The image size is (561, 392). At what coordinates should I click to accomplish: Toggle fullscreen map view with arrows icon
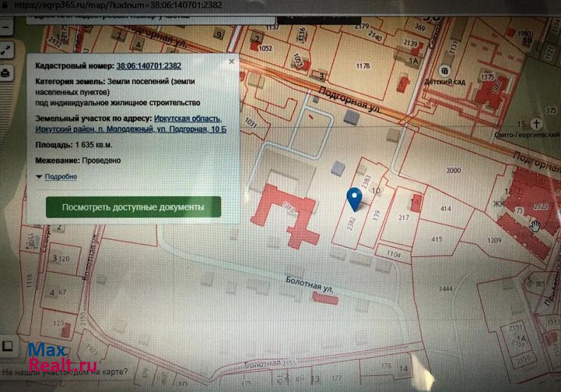[x=6, y=50]
